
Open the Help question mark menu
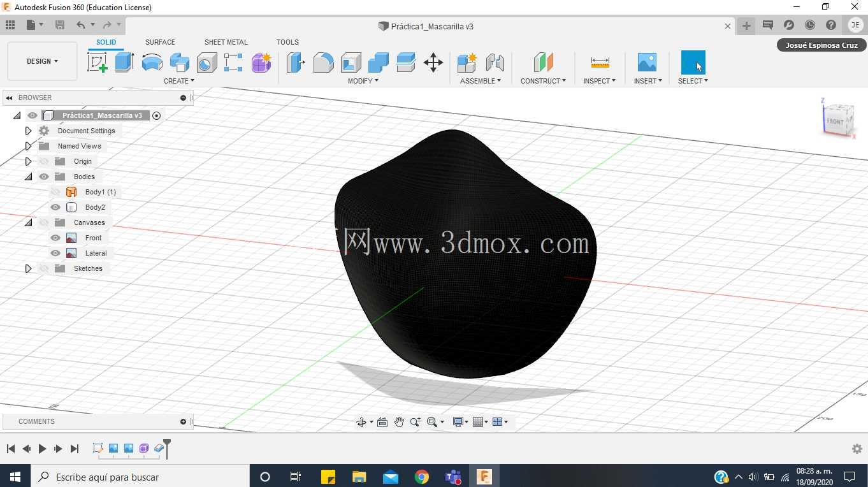point(831,25)
